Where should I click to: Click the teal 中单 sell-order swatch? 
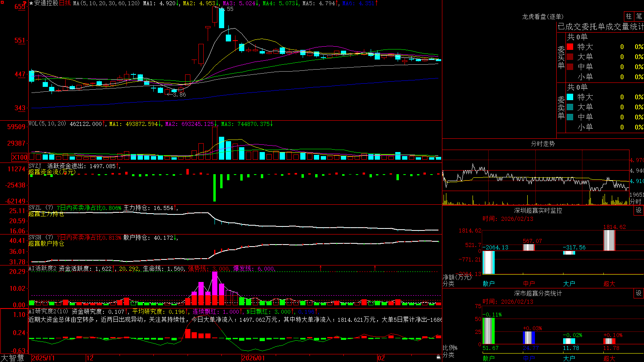point(570,117)
